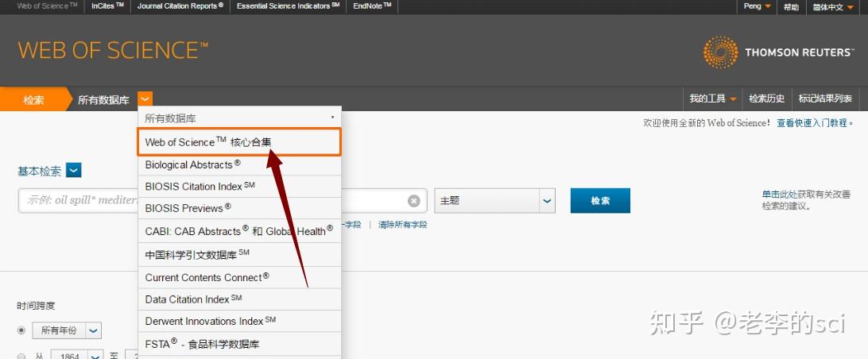Click the orange 检索 tab
This screenshot has width=868, height=359.
pos(33,99)
